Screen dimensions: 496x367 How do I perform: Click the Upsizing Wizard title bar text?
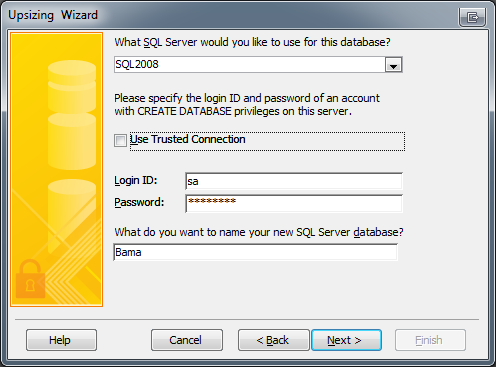pyautogui.click(x=53, y=15)
